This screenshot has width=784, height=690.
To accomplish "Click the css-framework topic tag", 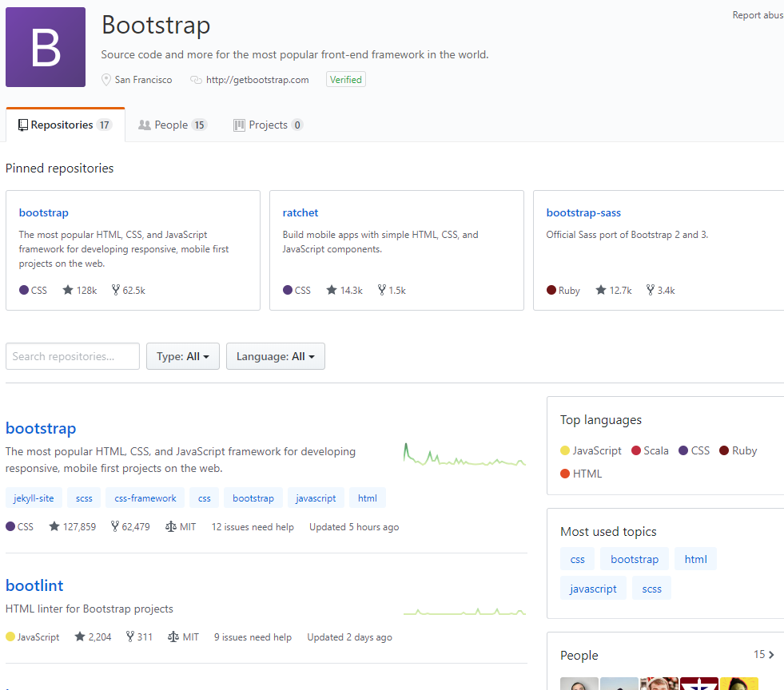I will click(x=145, y=498).
